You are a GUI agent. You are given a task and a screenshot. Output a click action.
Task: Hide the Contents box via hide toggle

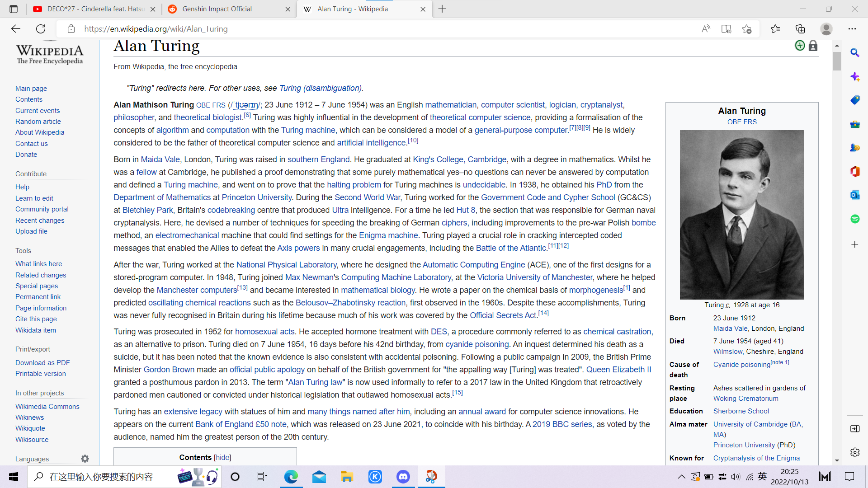(x=222, y=457)
